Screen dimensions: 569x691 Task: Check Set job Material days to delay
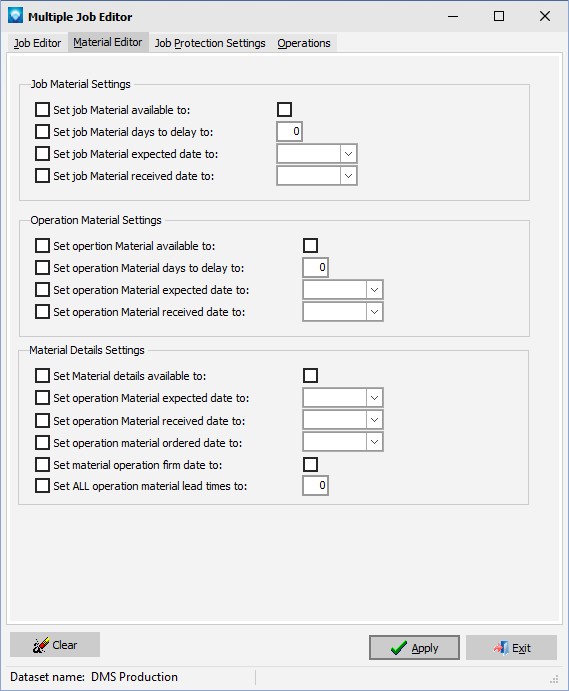42,131
